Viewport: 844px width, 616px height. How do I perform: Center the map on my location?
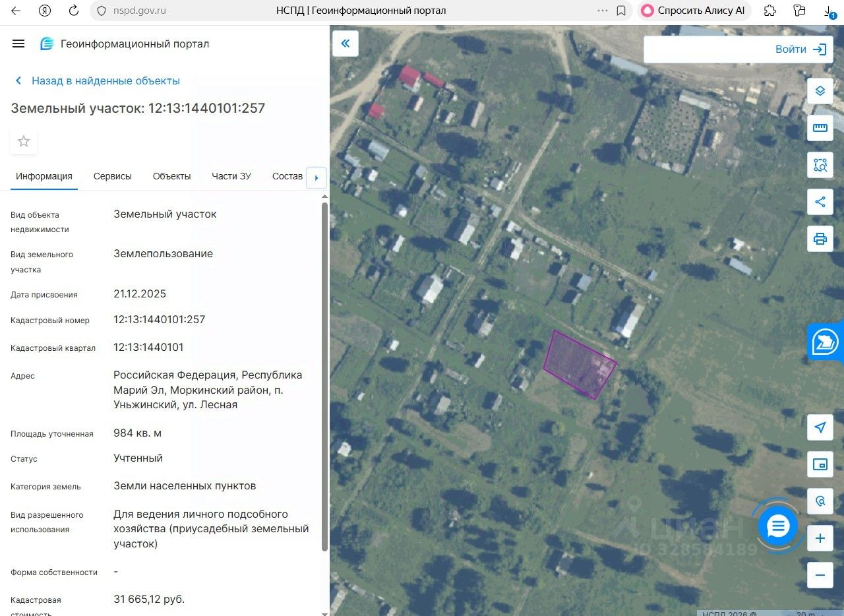(820, 427)
